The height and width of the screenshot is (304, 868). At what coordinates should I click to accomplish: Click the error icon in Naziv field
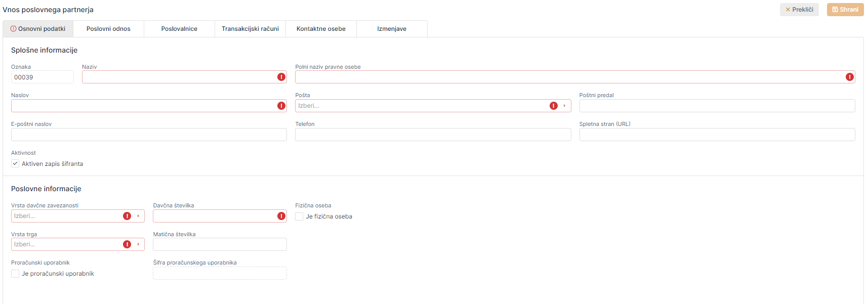(281, 77)
